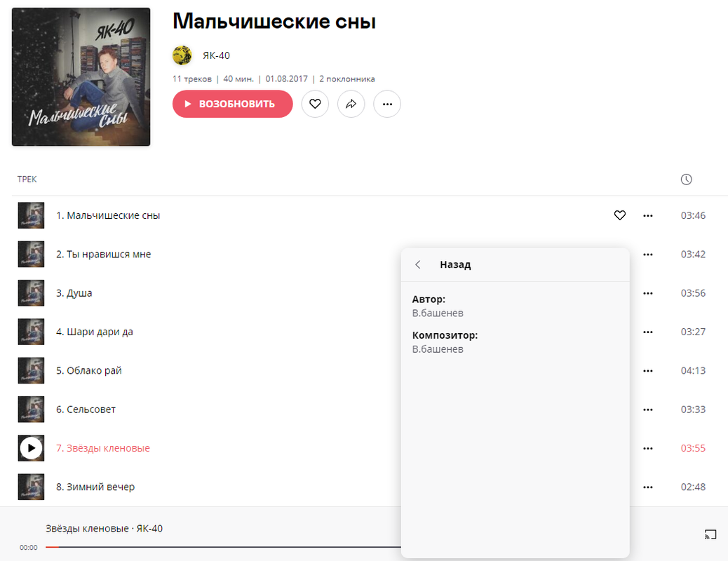Click thumbnail of track Облако рай
The width and height of the screenshot is (728, 561).
31,370
